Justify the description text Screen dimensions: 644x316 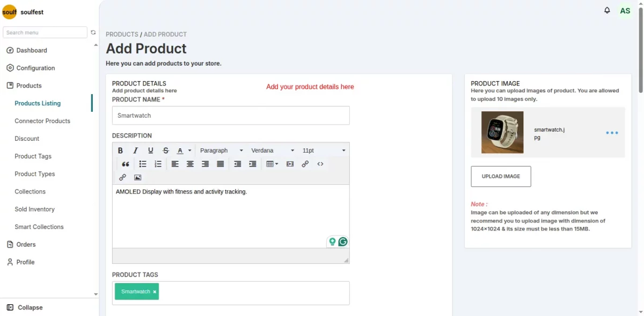click(x=220, y=164)
